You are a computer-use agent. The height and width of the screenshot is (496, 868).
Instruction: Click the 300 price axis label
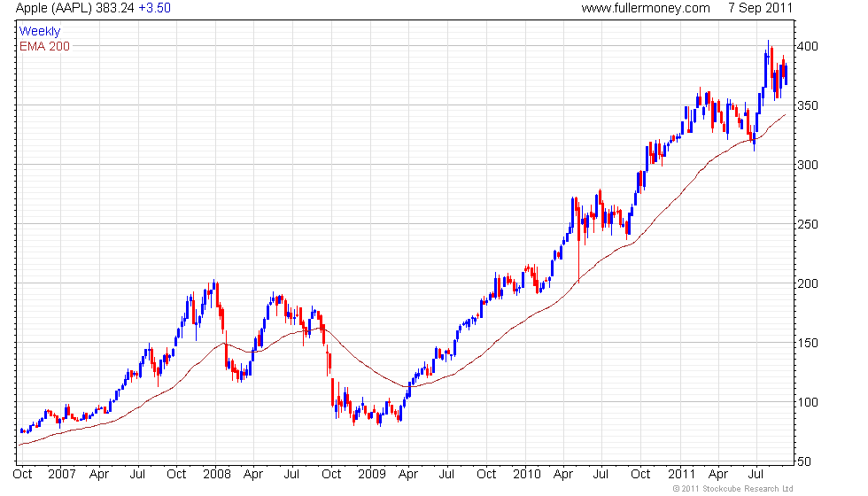[x=807, y=165]
